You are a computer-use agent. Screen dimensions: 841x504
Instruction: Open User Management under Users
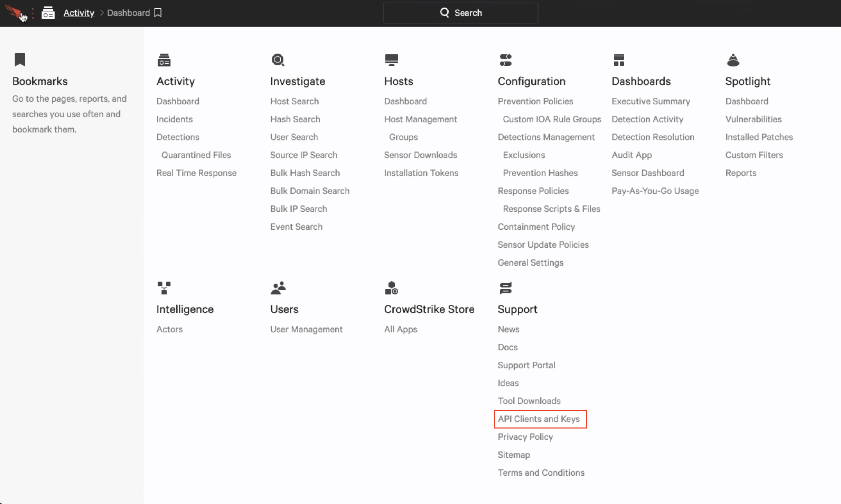pyautogui.click(x=306, y=329)
